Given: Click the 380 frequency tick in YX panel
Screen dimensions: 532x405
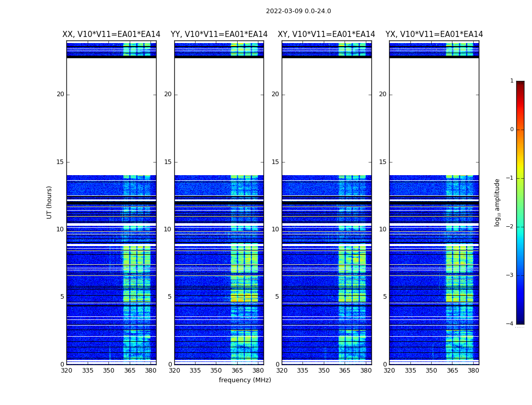Looking at the screenshot, I should point(473,371).
